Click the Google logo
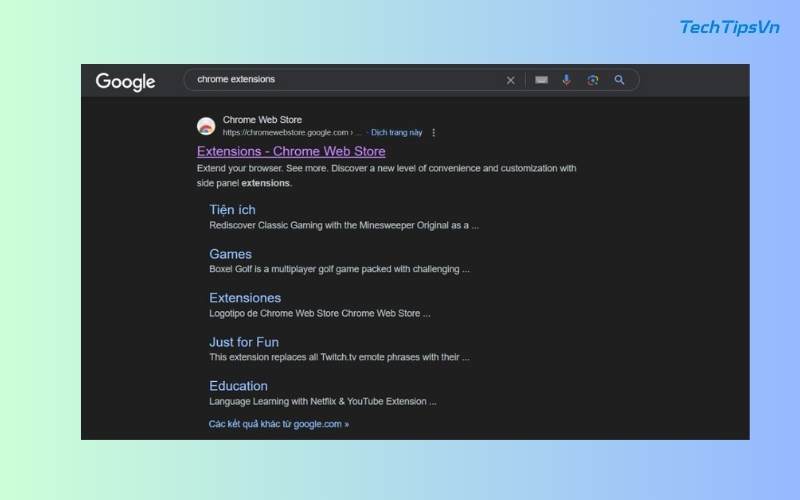 tap(125, 82)
